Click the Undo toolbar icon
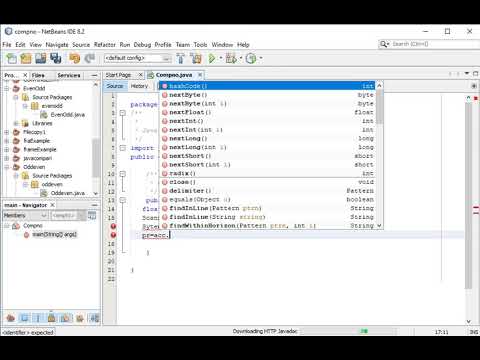Viewport: 480px width, 360px height. [74, 58]
